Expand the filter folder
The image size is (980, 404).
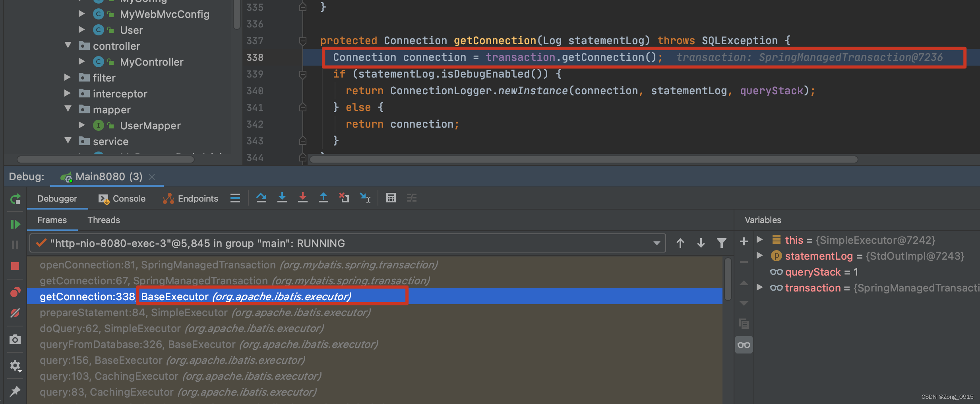(68, 78)
